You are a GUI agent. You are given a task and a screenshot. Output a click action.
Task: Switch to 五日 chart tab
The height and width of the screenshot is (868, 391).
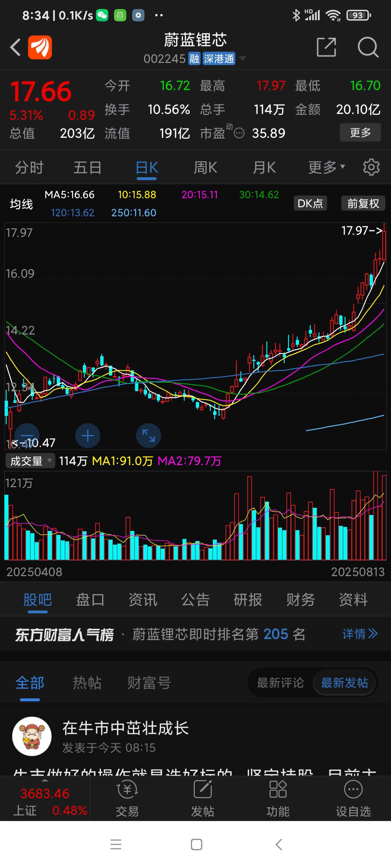pos(88,167)
